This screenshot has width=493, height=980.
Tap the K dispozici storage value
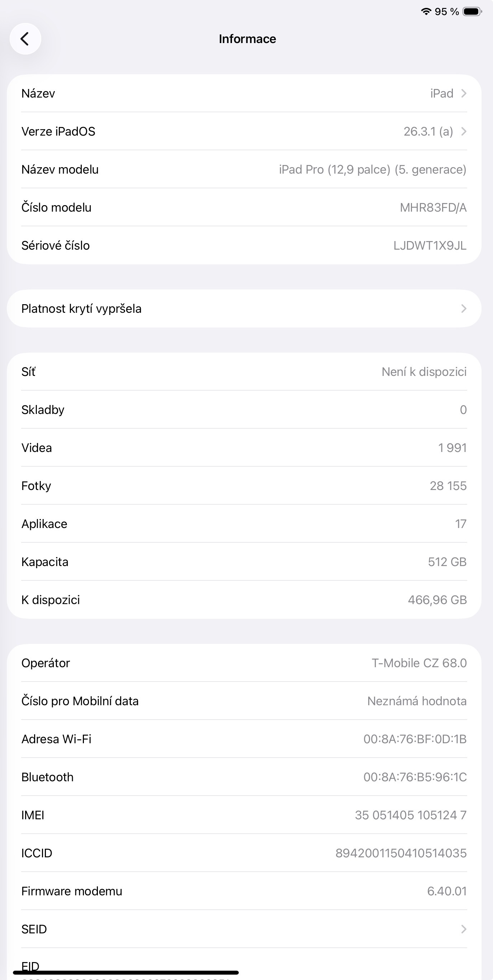click(437, 599)
